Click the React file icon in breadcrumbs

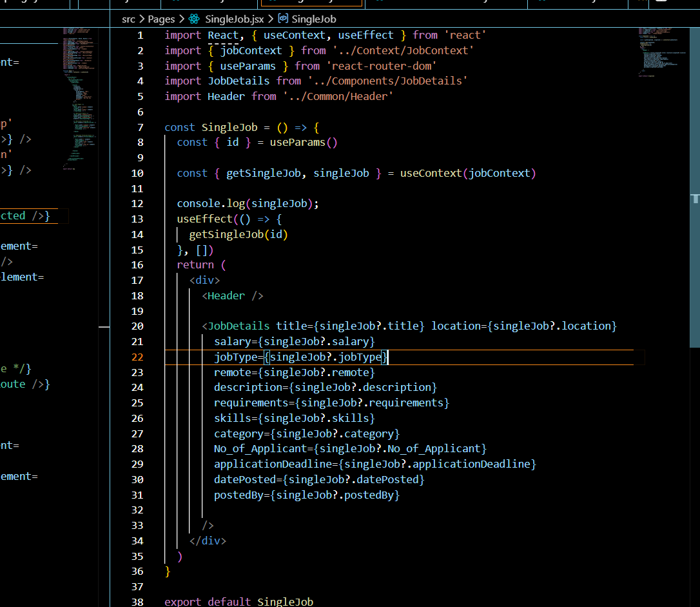tap(194, 19)
